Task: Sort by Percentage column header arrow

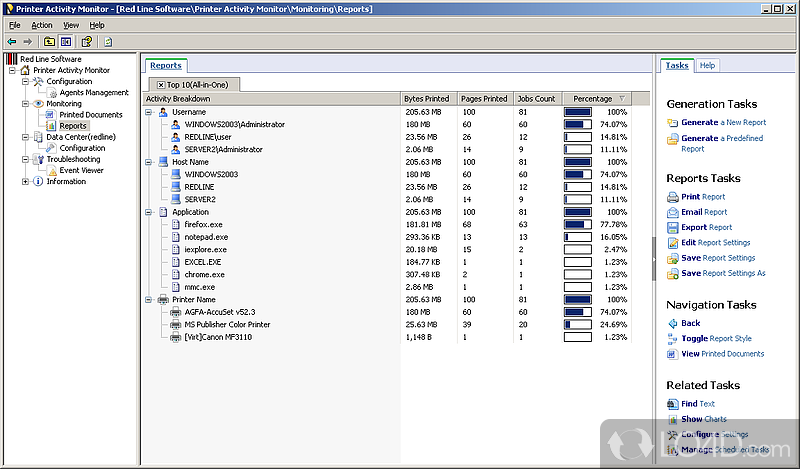Action: point(621,99)
